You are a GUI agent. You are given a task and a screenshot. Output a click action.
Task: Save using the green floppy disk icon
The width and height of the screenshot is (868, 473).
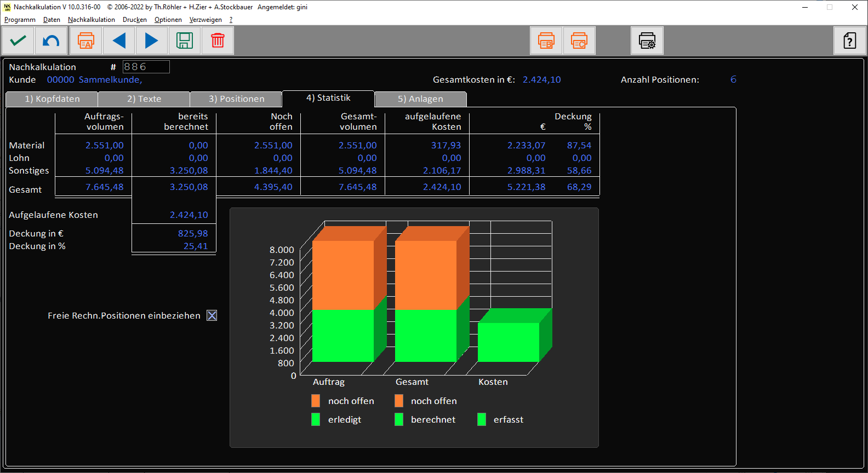coord(185,41)
